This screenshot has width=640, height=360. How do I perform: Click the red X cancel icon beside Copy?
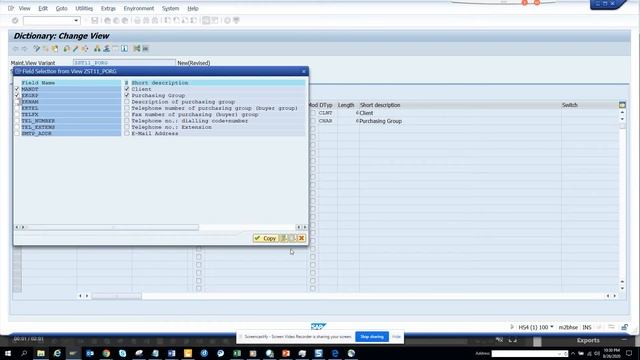301,238
